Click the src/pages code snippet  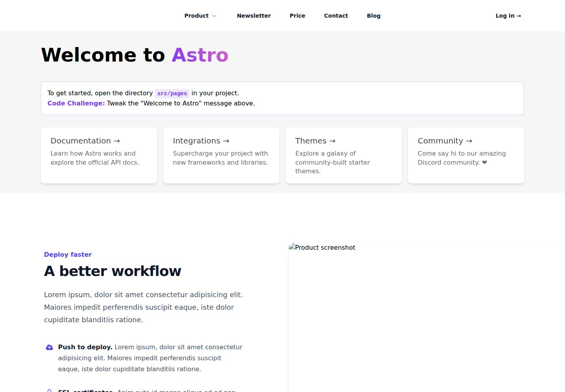pyautogui.click(x=172, y=93)
